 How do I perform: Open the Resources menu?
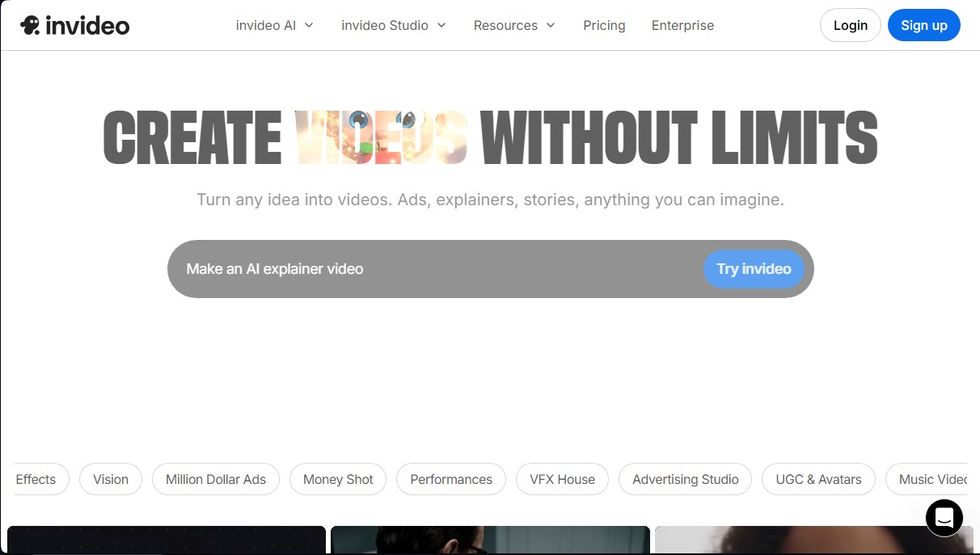515,25
